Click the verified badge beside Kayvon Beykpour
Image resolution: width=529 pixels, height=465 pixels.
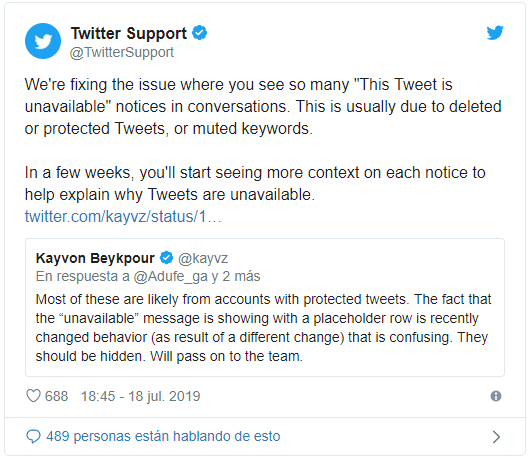point(166,258)
